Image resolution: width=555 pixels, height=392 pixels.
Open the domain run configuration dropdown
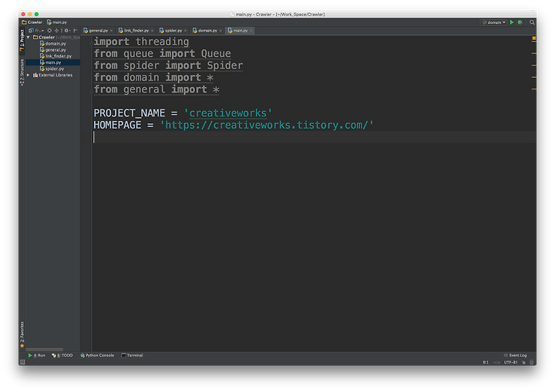coord(494,22)
